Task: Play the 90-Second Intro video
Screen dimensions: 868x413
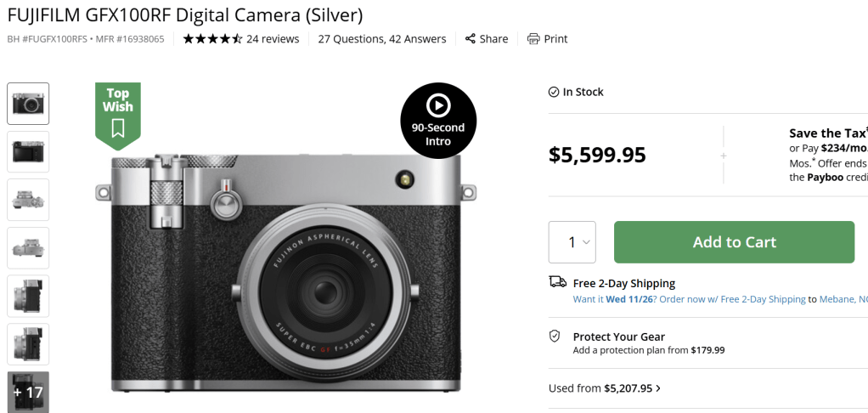Action: click(x=438, y=119)
